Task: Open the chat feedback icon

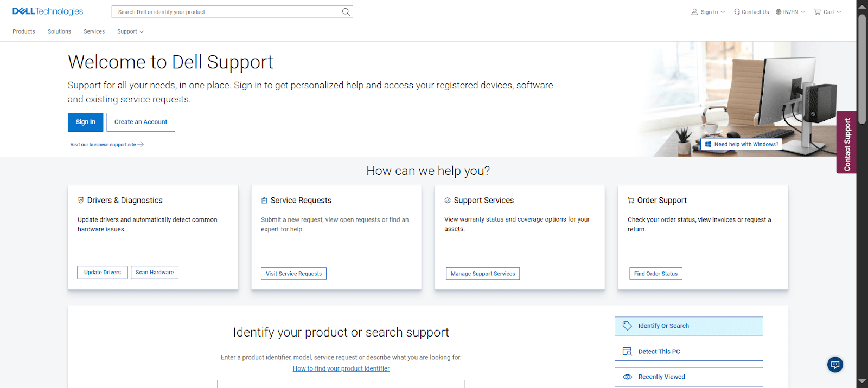Action: pos(835,365)
